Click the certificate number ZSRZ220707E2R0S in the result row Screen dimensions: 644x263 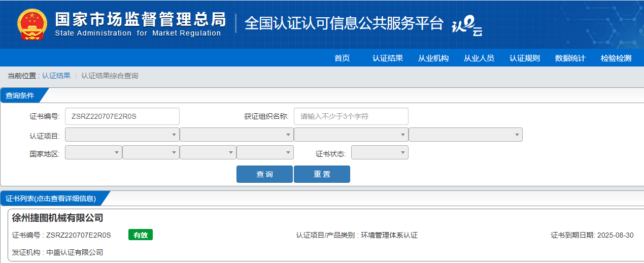[x=79, y=235]
